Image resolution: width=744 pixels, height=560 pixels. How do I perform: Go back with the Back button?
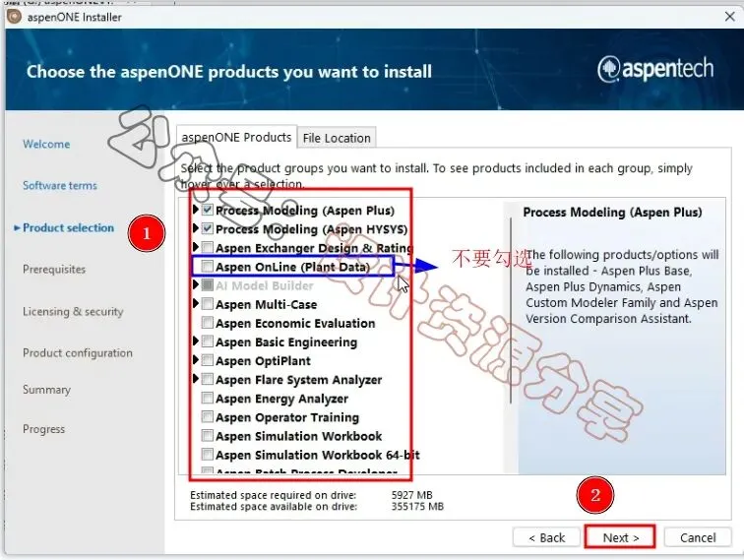point(546,537)
